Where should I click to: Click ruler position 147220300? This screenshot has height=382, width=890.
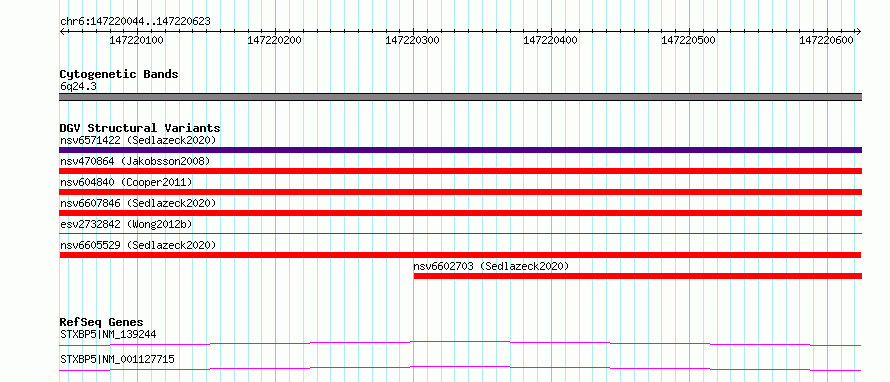(x=413, y=41)
